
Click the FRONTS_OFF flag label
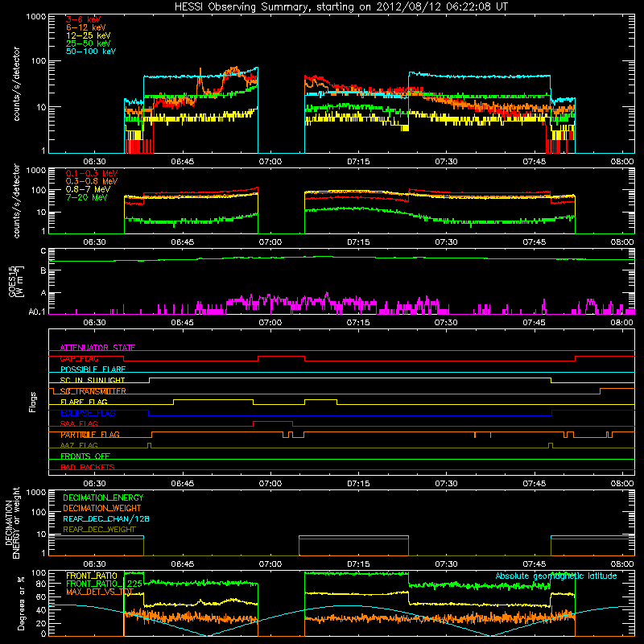[85, 456]
